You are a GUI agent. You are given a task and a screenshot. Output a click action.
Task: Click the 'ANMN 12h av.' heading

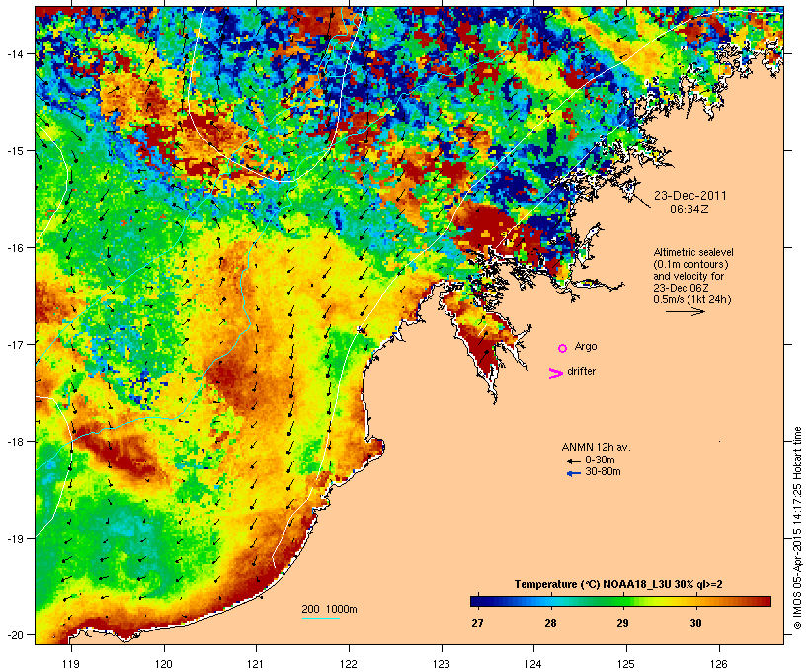596,447
